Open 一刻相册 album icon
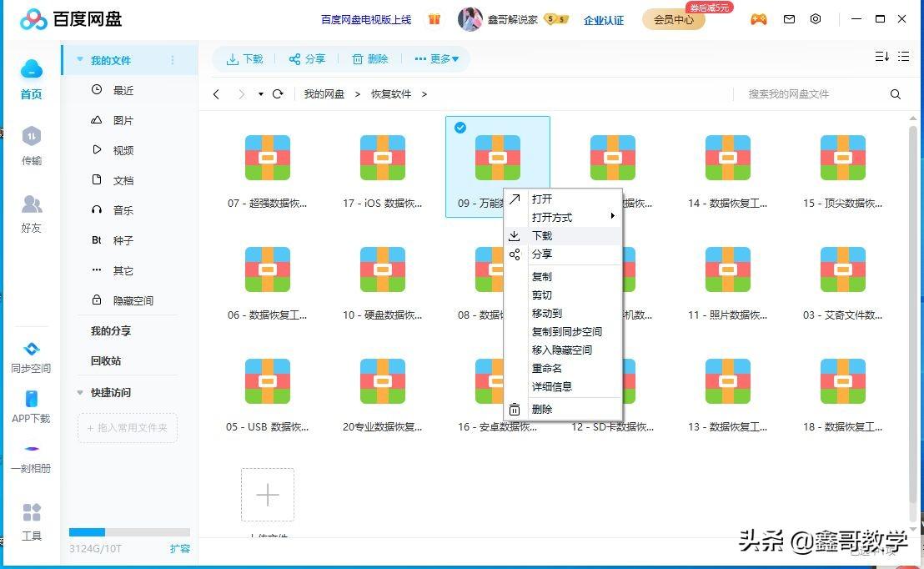Viewport: 924px width, 569px height. (31, 449)
